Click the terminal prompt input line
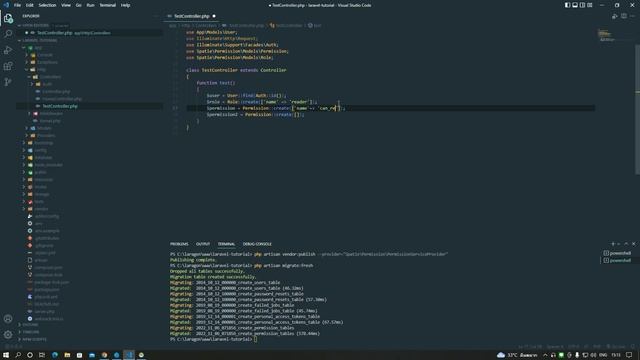 tap(213, 339)
